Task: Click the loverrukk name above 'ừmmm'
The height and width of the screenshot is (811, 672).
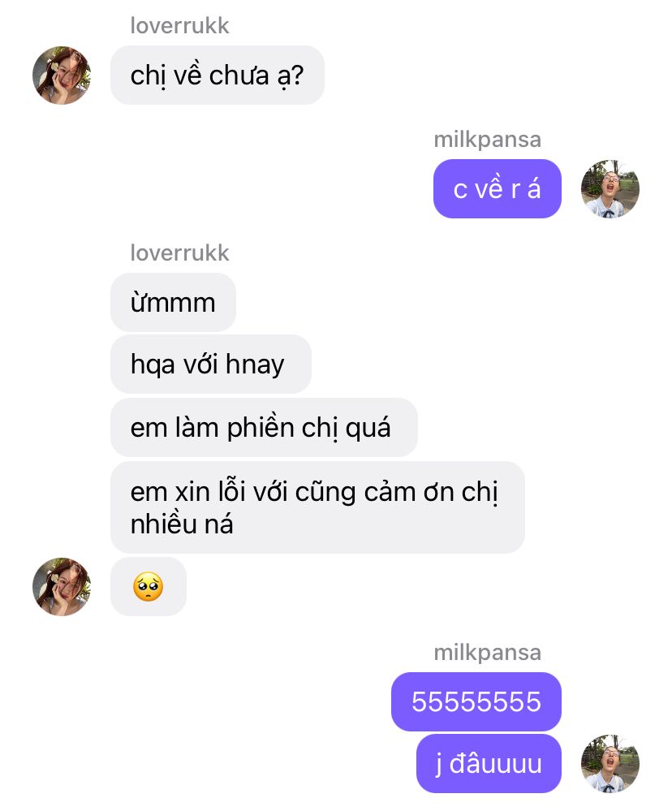Action: (x=179, y=253)
